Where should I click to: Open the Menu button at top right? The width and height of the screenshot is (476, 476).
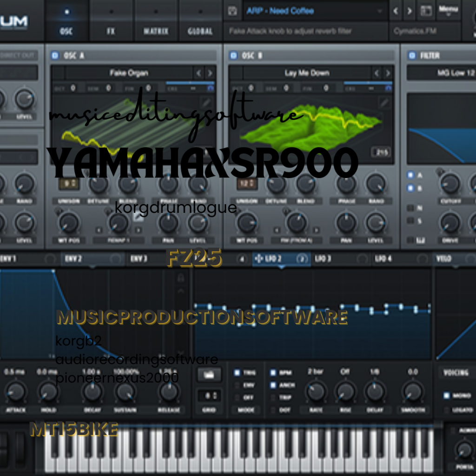[x=448, y=10]
